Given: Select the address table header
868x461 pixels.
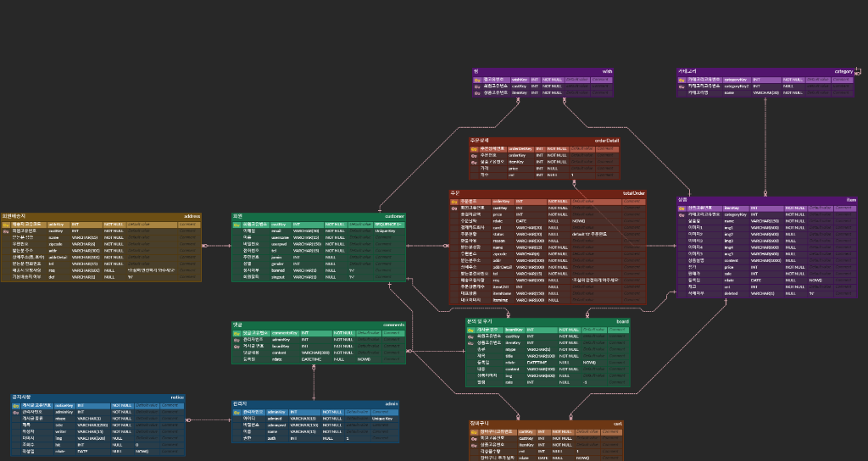Looking at the screenshot, I should (x=101, y=216).
